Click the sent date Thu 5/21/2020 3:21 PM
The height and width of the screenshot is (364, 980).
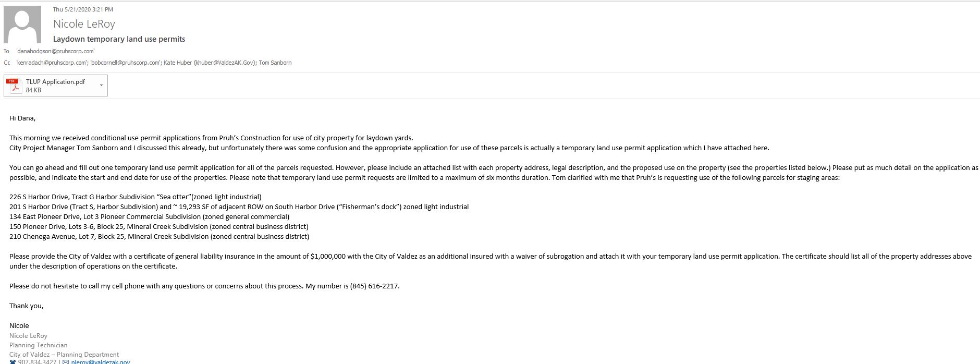coord(83,9)
